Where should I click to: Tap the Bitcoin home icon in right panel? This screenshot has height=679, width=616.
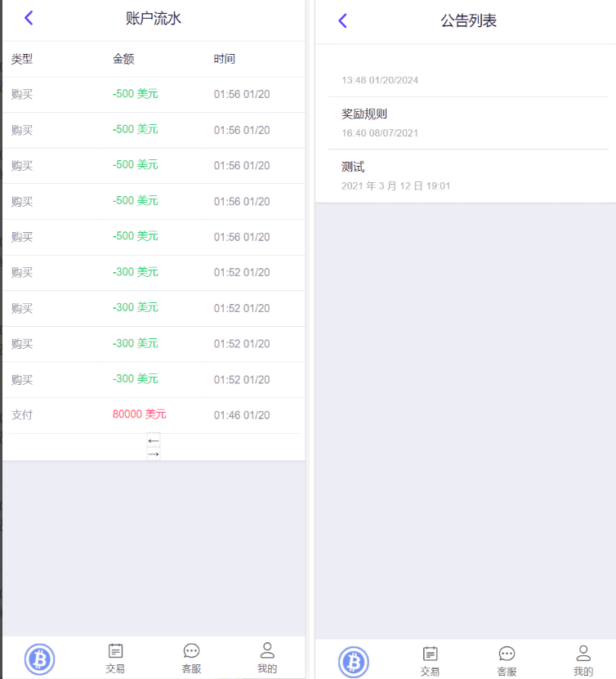354,662
